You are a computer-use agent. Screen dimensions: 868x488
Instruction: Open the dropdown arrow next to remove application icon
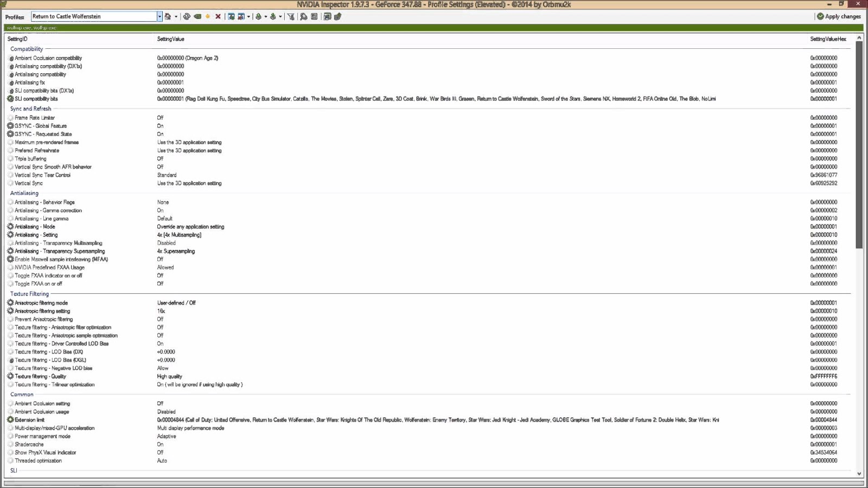(248, 17)
